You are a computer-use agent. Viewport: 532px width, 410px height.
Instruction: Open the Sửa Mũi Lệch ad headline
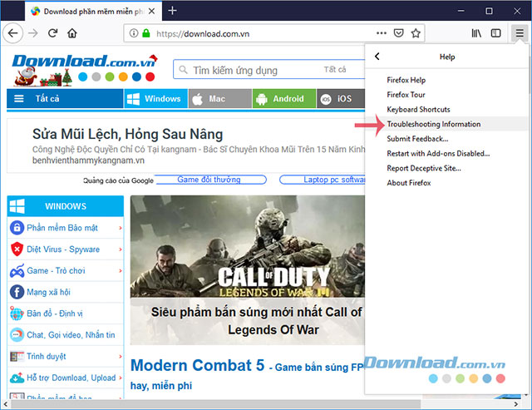127,134
